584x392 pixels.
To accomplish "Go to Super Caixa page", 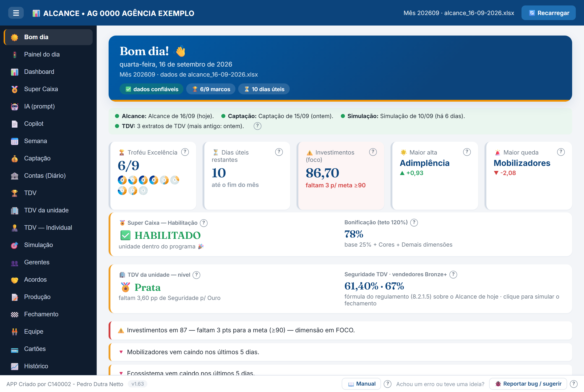I will pos(48,89).
